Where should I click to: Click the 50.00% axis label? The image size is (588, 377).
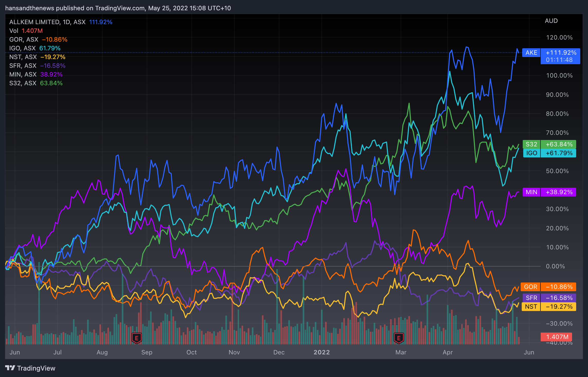tap(557, 171)
